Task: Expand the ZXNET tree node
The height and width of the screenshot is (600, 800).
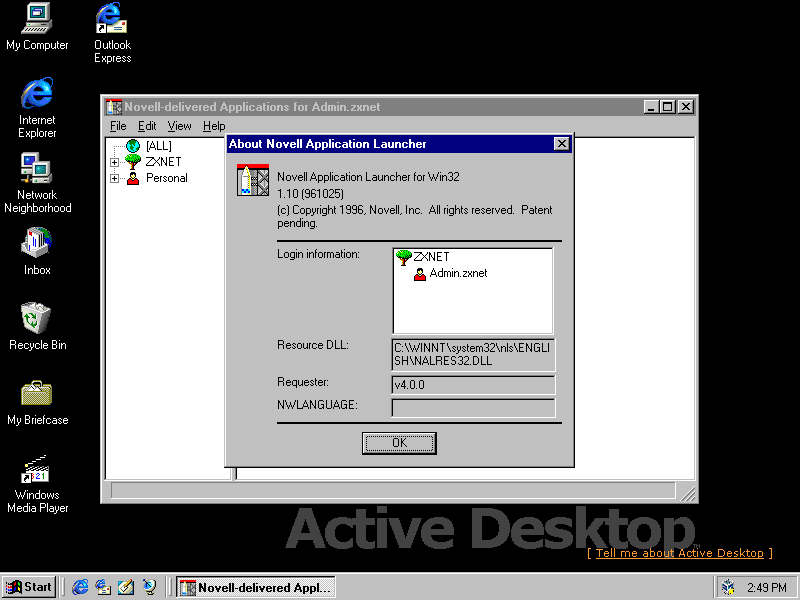Action: [114, 162]
